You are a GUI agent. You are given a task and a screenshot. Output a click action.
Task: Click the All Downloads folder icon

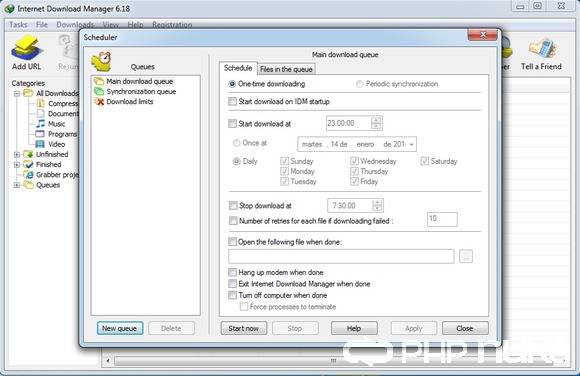pos(28,93)
